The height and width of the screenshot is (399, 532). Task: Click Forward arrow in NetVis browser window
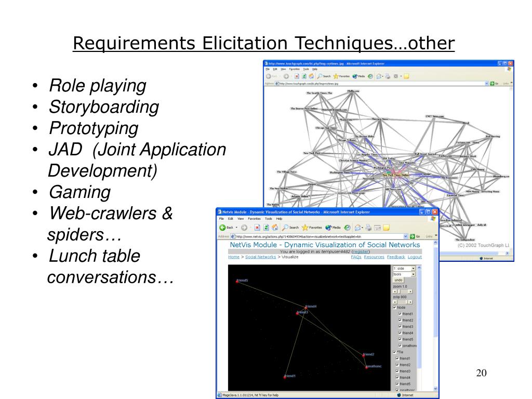click(244, 228)
